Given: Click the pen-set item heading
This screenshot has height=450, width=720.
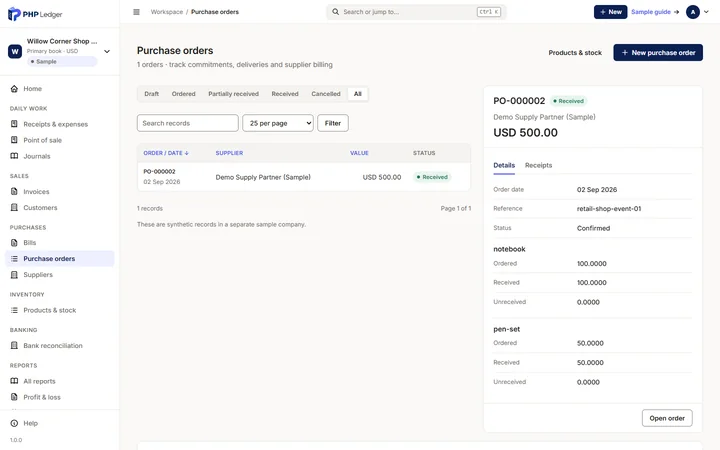Looking at the screenshot, I should point(506,329).
